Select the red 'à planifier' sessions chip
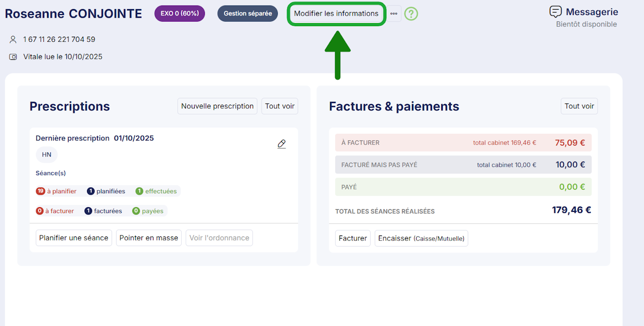Image resolution: width=644 pixels, height=326 pixels. [x=56, y=191]
